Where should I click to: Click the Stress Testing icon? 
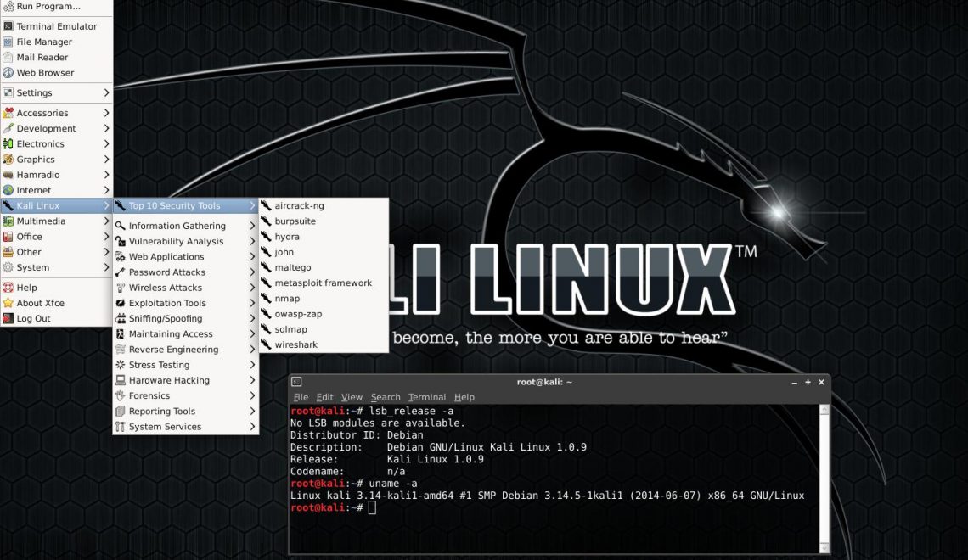coord(121,365)
